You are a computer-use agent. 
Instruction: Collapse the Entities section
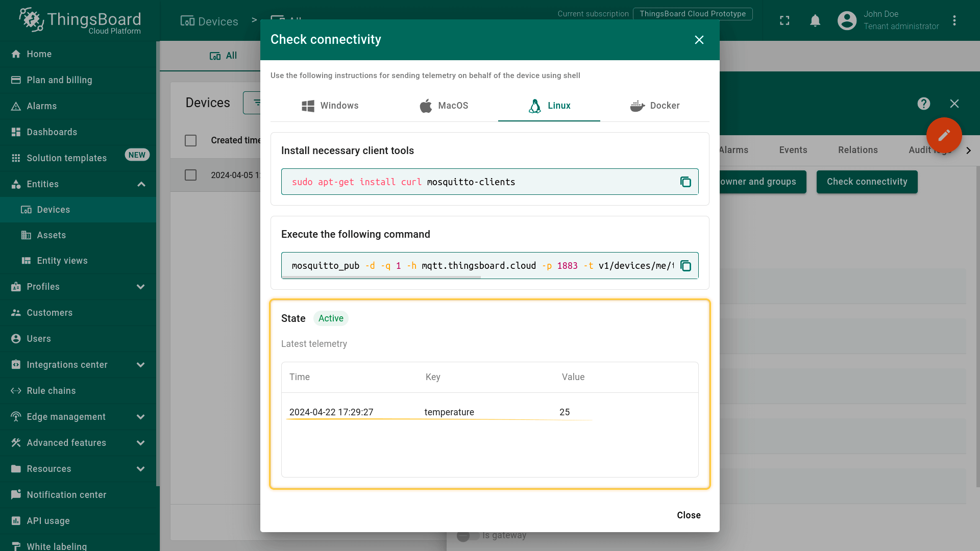coord(141,184)
